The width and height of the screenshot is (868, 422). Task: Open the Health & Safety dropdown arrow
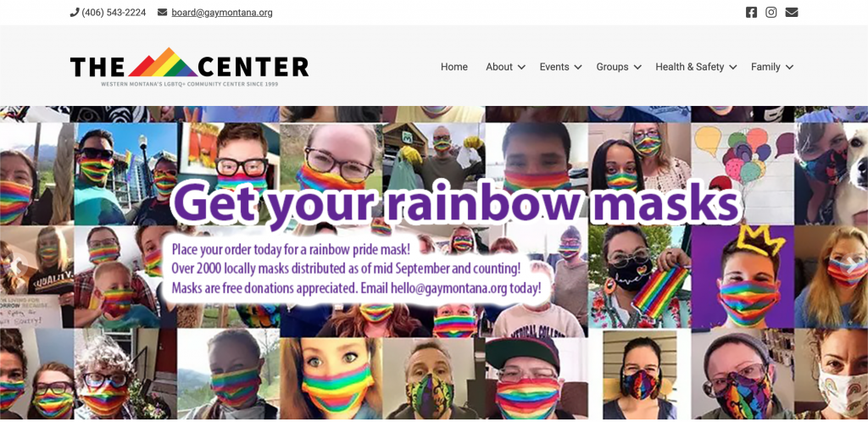coord(733,67)
